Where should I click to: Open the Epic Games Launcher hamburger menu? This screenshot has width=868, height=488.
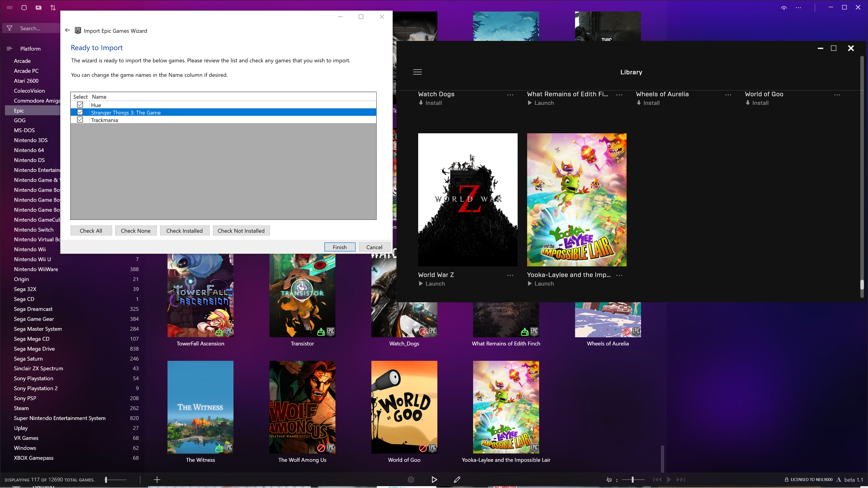pyautogui.click(x=417, y=72)
